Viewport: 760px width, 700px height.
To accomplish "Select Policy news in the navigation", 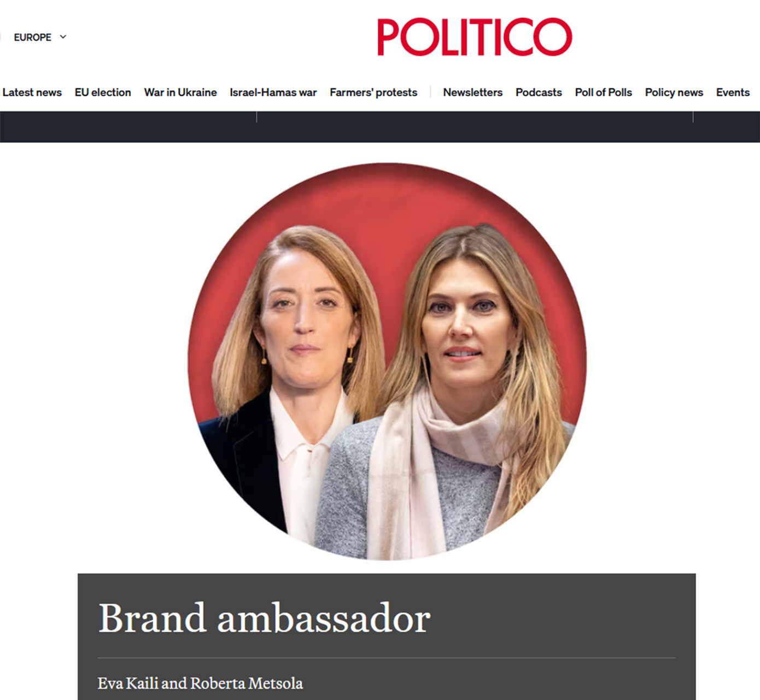I will pyautogui.click(x=674, y=92).
